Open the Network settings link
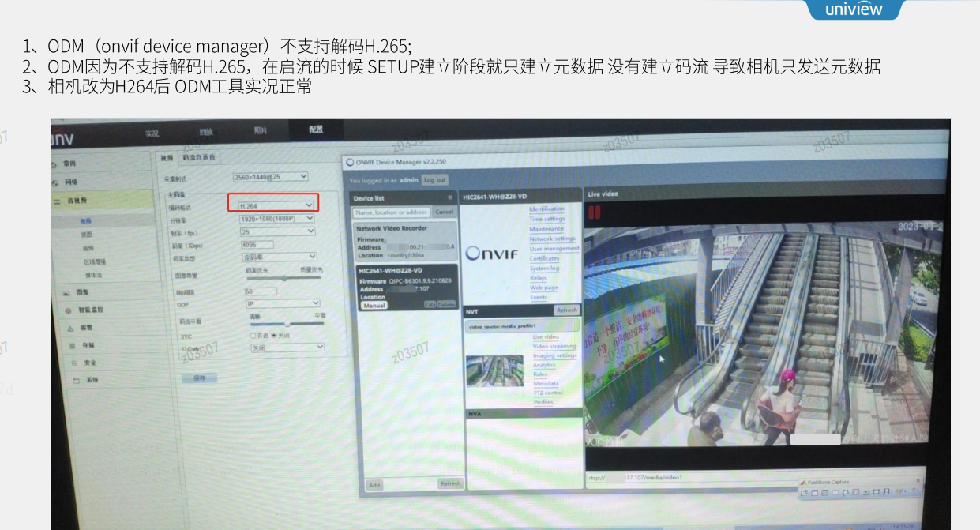 552,239
